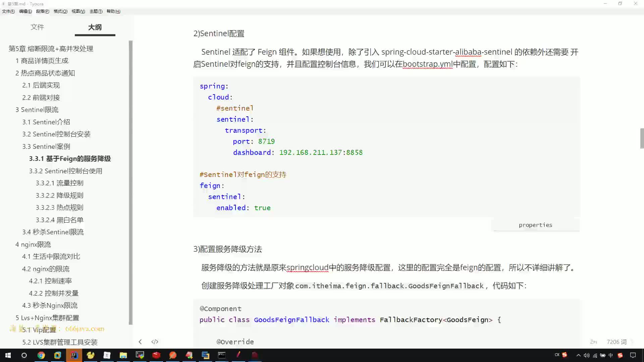
Task: Select outline item 2.2 前端对接
Action: point(41,98)
